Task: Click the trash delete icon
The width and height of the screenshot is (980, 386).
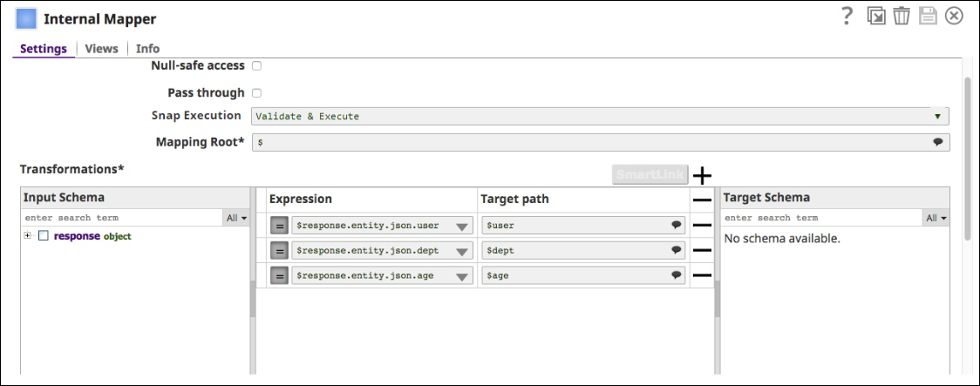Action: (902, 17)
